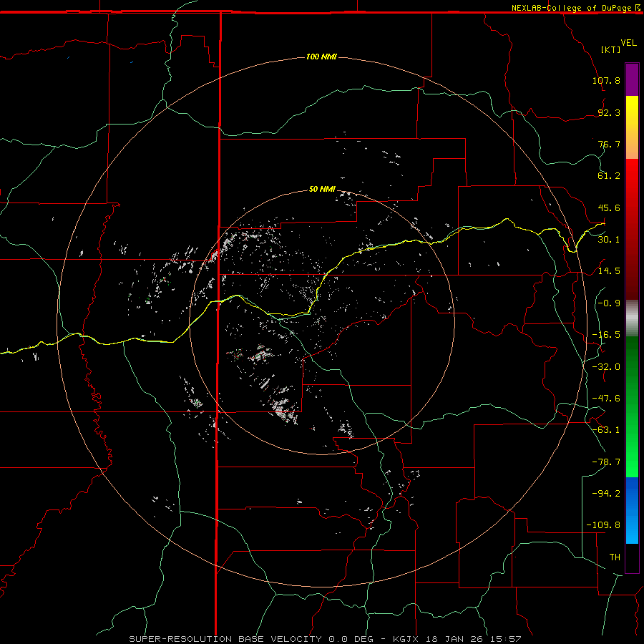Click the 92.3 value on velocity scale
Screen dimensions: 644x644
click(x=609, y=112)
